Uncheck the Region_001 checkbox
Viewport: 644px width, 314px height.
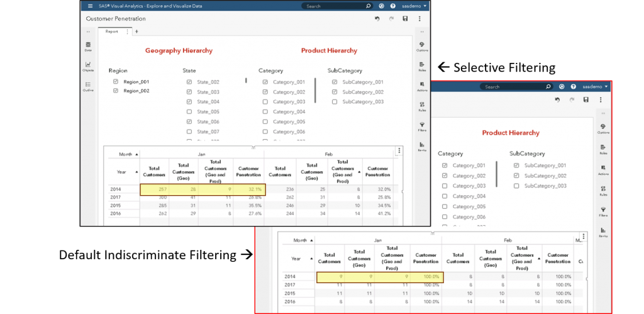(x=115, y=82)
